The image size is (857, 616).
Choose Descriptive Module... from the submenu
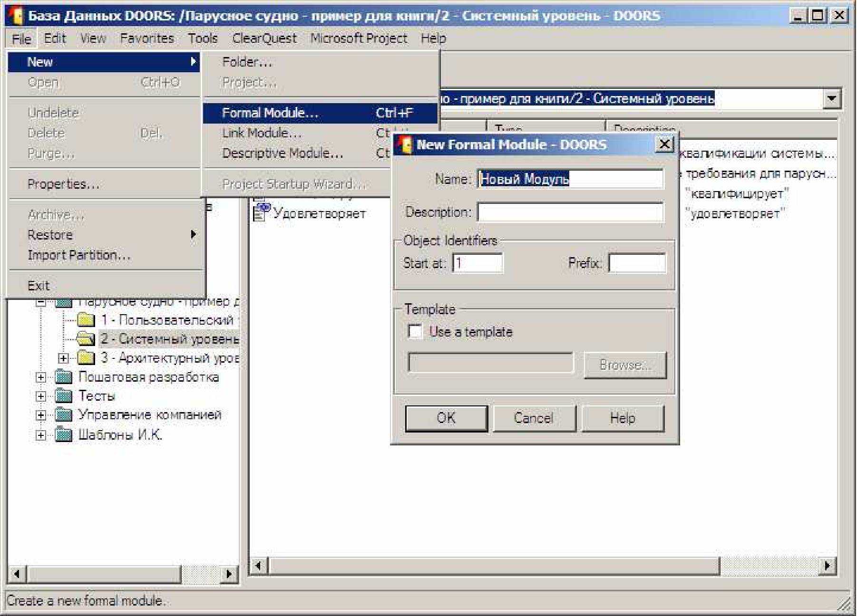tap(297, 154)
